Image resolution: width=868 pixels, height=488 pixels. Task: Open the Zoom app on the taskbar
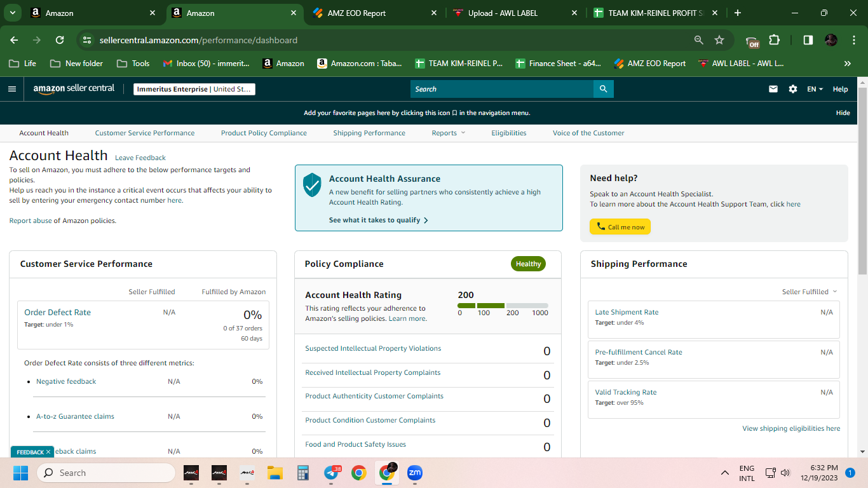pos(415,473)
